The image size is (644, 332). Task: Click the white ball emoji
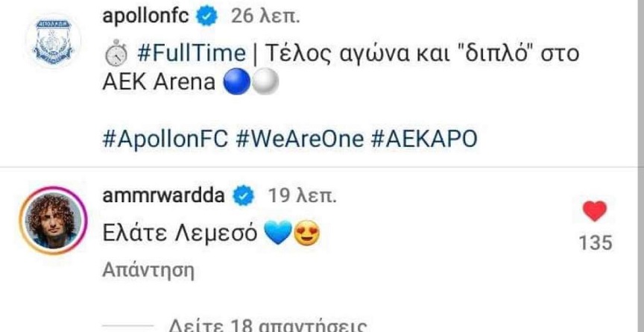tap(265, 84)
